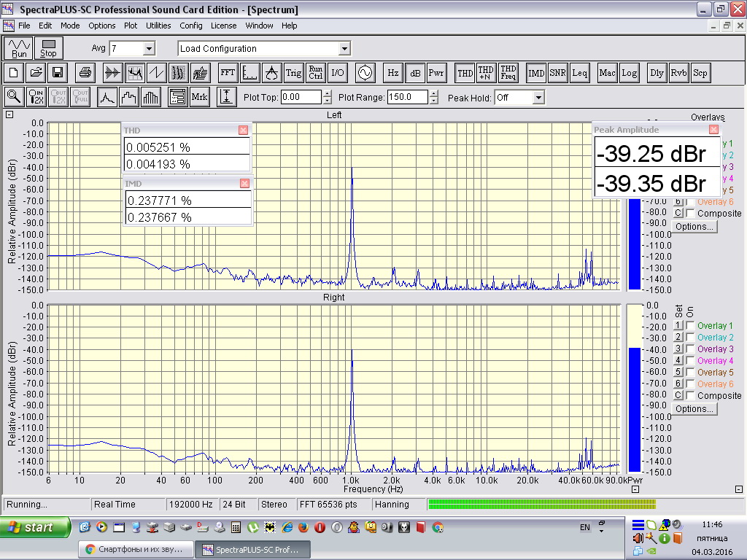Select the magnifier zoom tool
The image size is (747, 560).
(x=14, y=97)
